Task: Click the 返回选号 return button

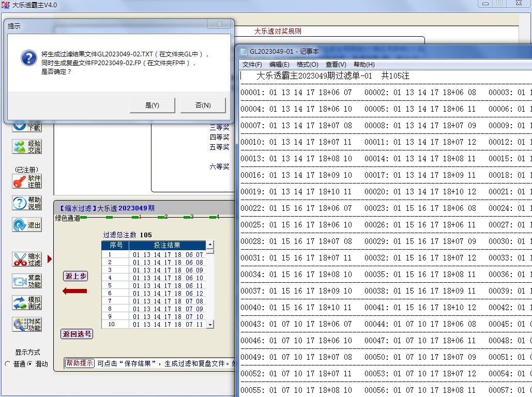Action: point(77,334)
